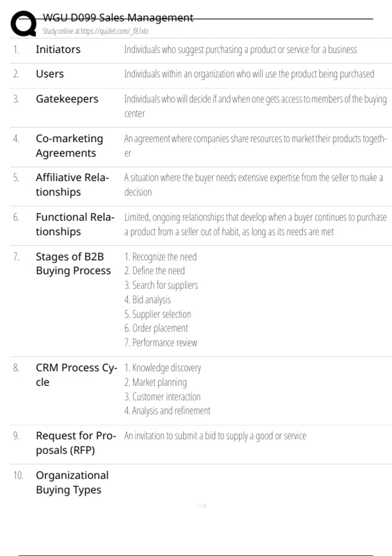Click the Gatekeepers term
The height and width of the screenshot is (556, 392).
67,99
